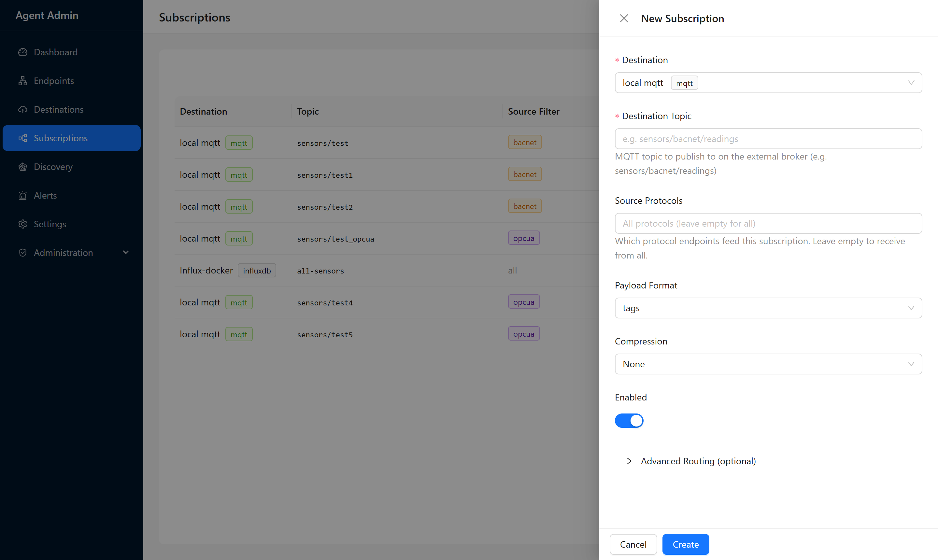Click the Administration shield icon
The width and height of the screenshot is (938, 560).
pos(23,253)
